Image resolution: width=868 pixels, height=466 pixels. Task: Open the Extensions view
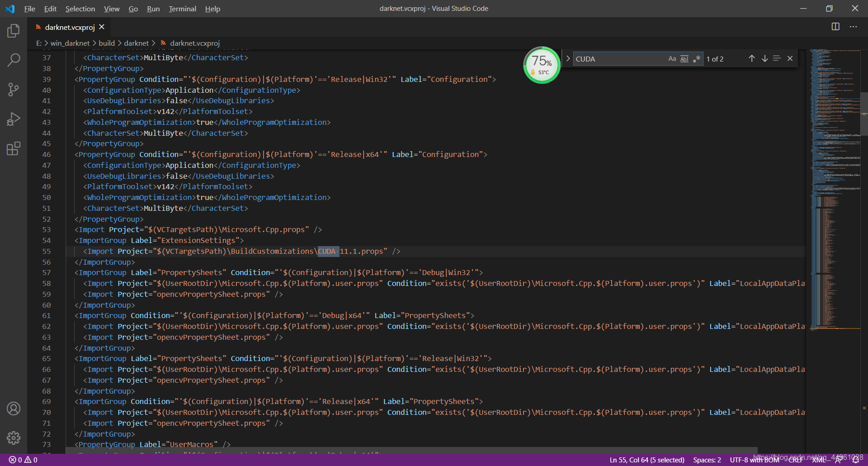(x=14, y=148)
